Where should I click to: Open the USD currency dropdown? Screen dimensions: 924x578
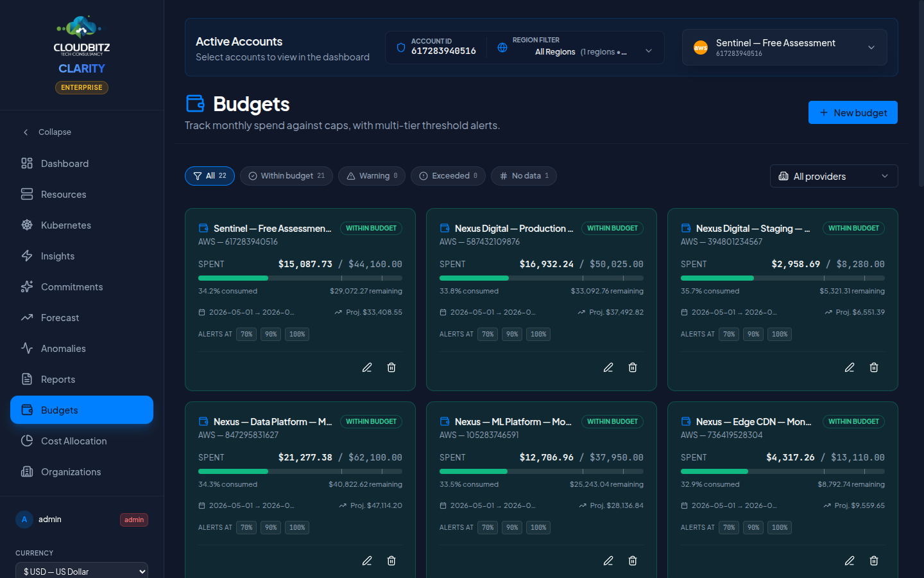coord(81,571)
